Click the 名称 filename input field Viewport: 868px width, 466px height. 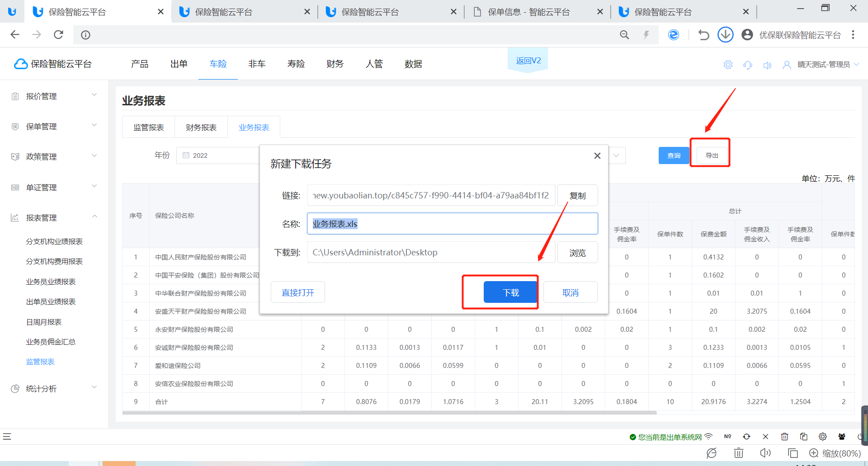tap(453, 224)
